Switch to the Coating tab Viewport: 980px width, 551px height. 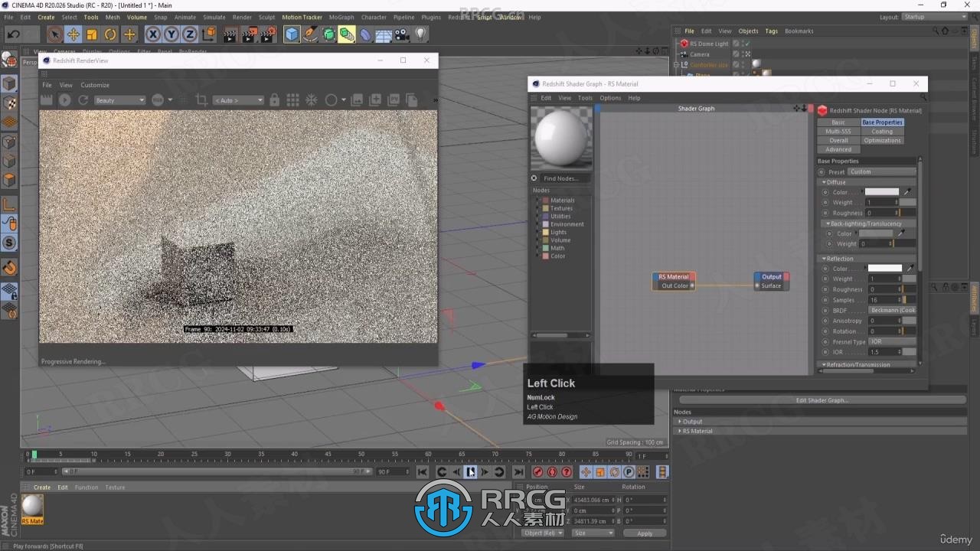pyautogui.click(x=882, y=132)
